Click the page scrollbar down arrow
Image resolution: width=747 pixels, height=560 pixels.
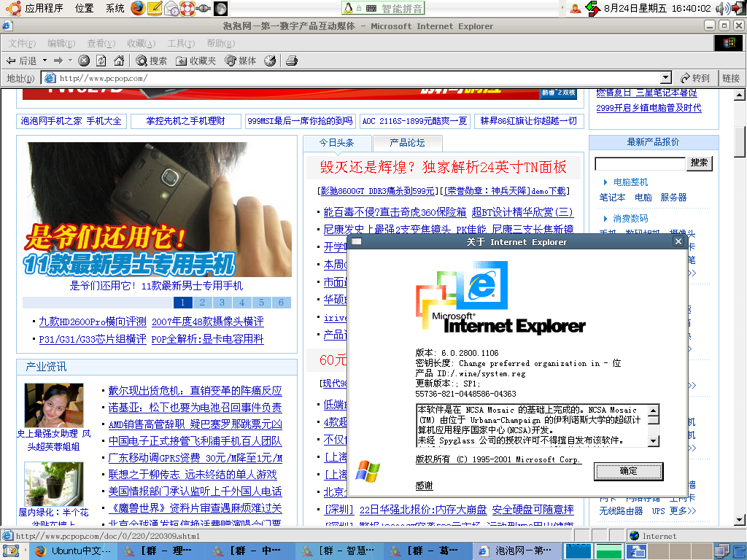(x=740, y=520)
